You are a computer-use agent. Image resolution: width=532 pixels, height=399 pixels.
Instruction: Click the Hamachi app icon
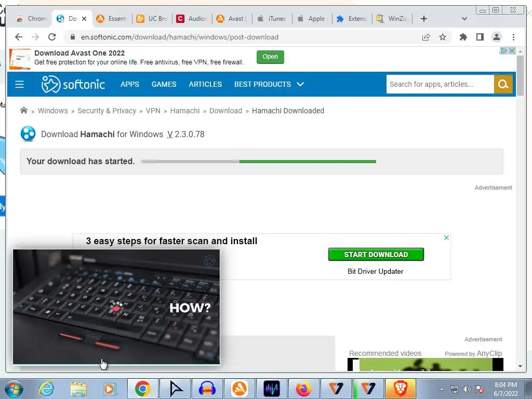28,134
